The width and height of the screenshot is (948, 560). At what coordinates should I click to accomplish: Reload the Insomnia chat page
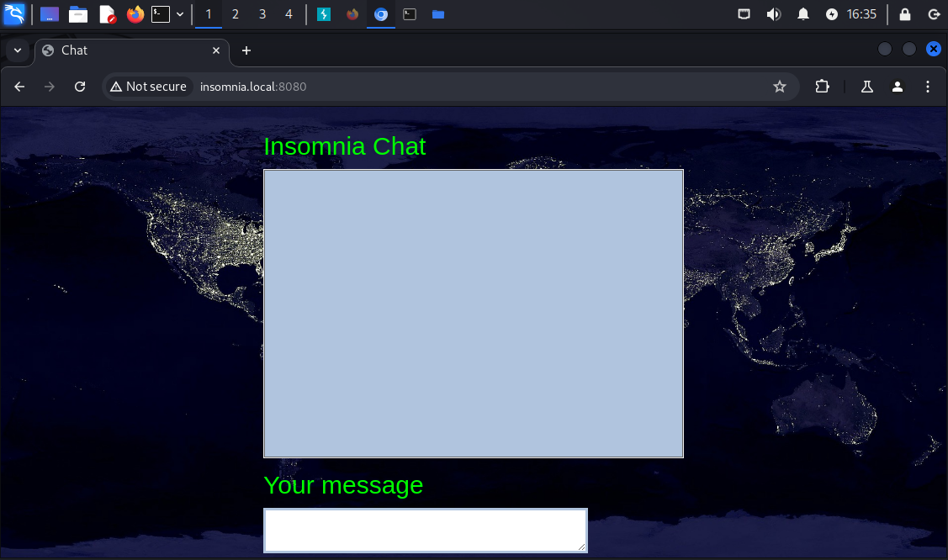point(80,87)
